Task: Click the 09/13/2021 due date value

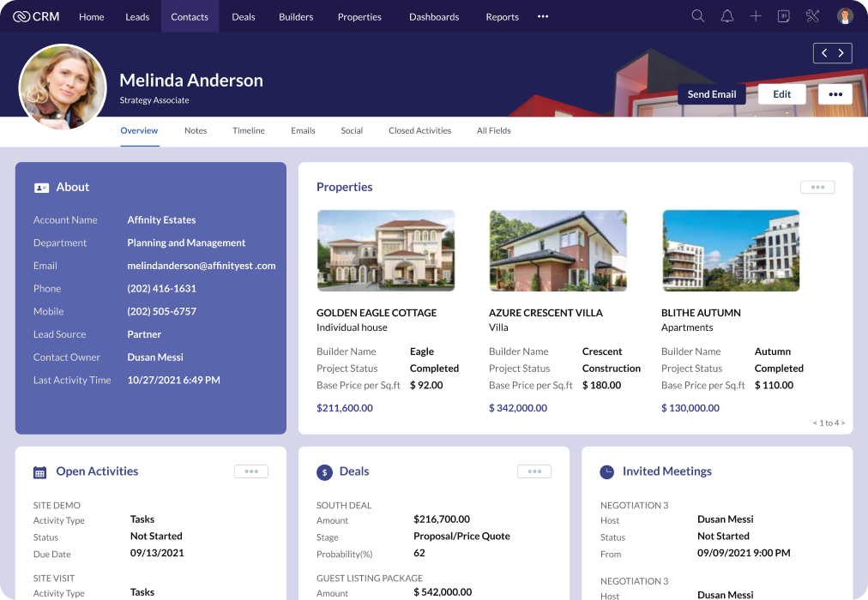Action: [157, 553]
